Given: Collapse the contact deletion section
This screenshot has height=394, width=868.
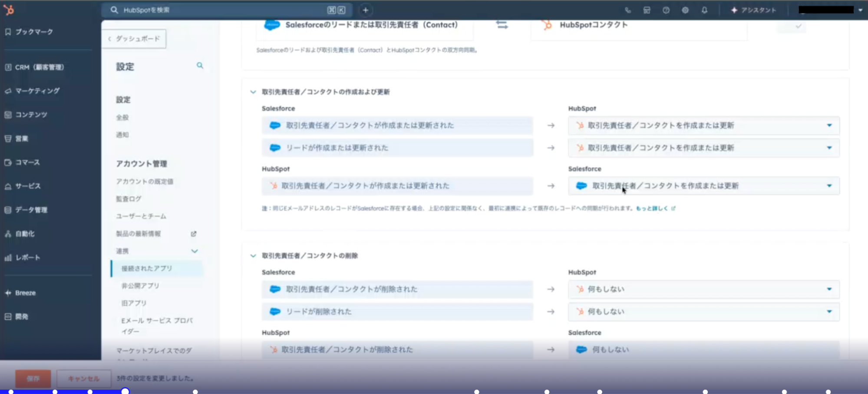Looking at the screenshot, I should pos(253,256).
